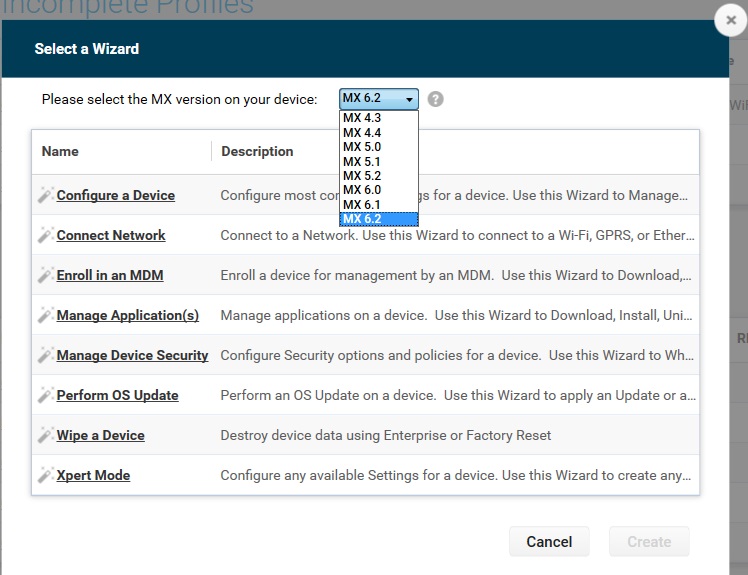Click wand icon beside Connect Network

tap(45, 235)
